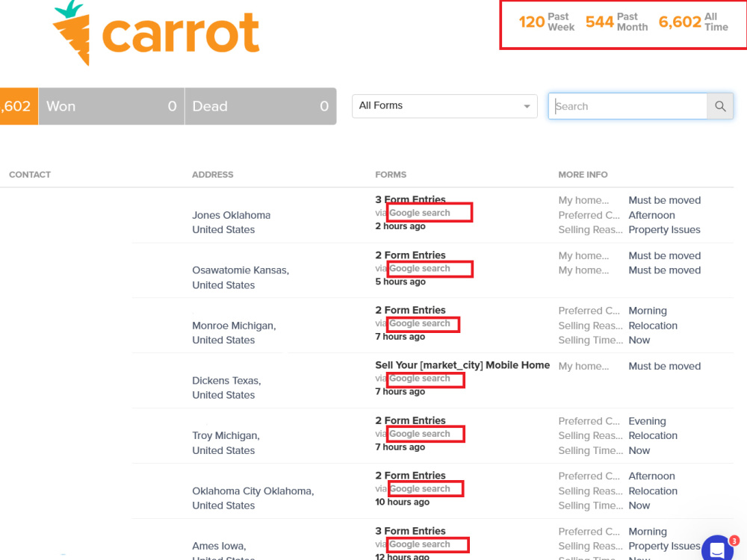Viewport: 747px width, 560px height.
Task: Click Google search source in Dickens row
Action: [419, 379]
